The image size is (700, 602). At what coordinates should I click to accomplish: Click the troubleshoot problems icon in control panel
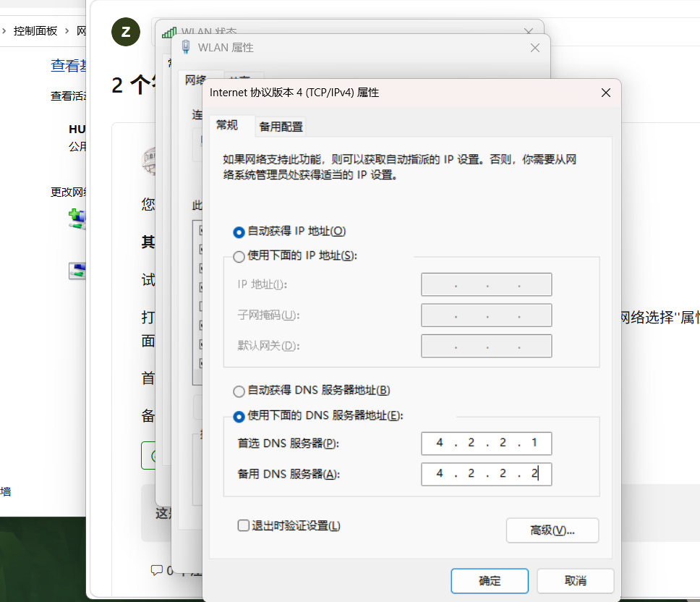click(77, 271)
